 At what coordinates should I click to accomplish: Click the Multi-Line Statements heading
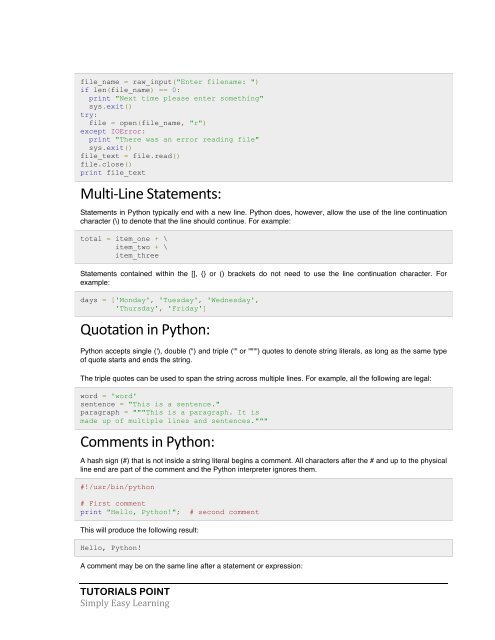tap(151, 194)
